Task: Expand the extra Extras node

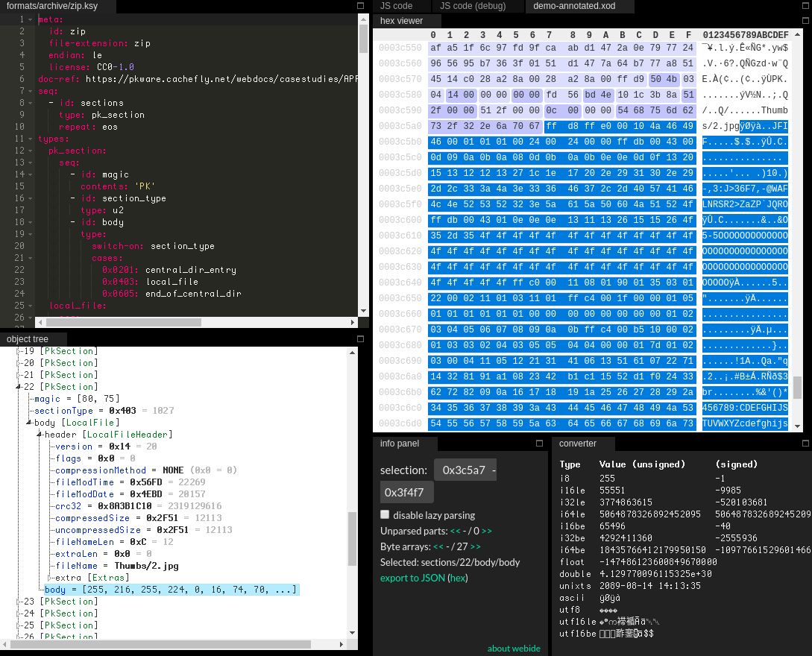Action: pyautogui.click(x=50, y=577)
